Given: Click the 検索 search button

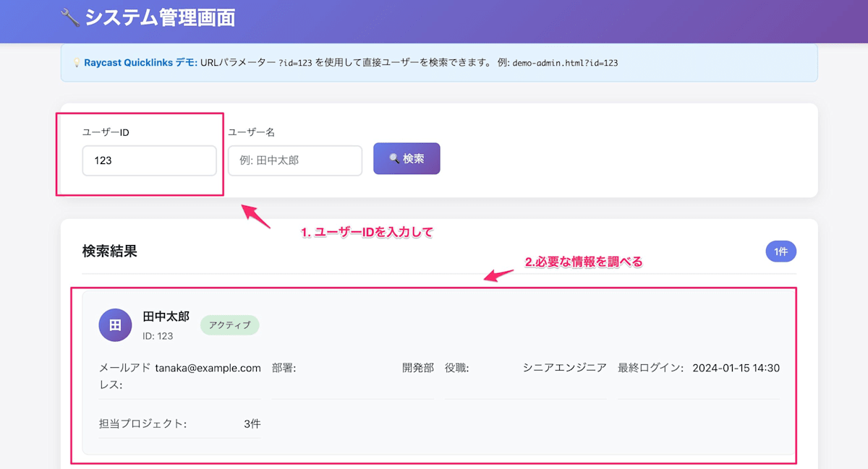Looking at the screenshot, I should pos(407,159).
